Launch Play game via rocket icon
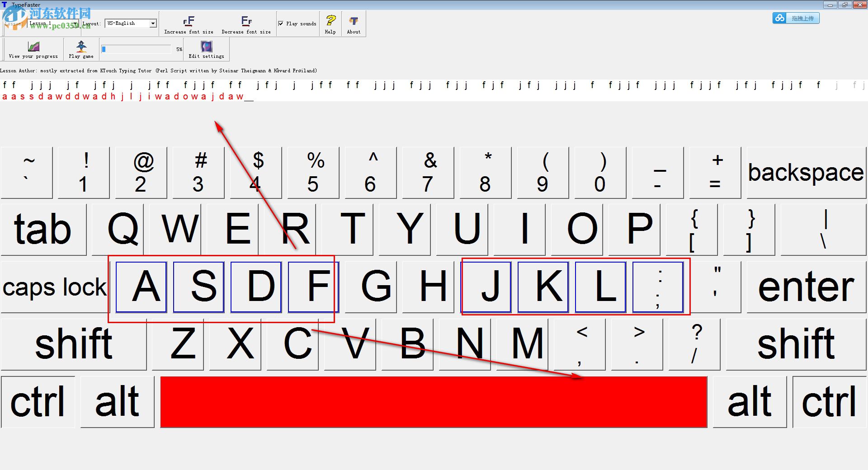The width and height of the screenshot is (868, 470). [x=80, y=46]
